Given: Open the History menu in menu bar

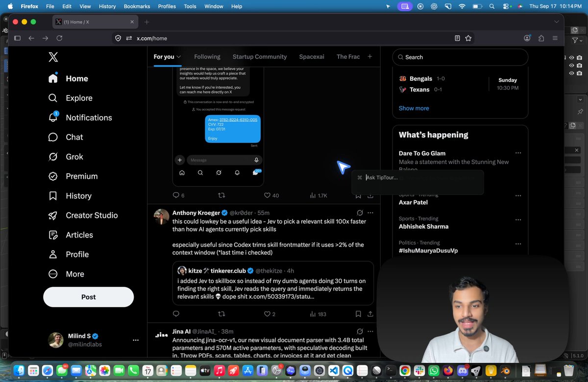Looking at the screenshot, I should point(107,6).
